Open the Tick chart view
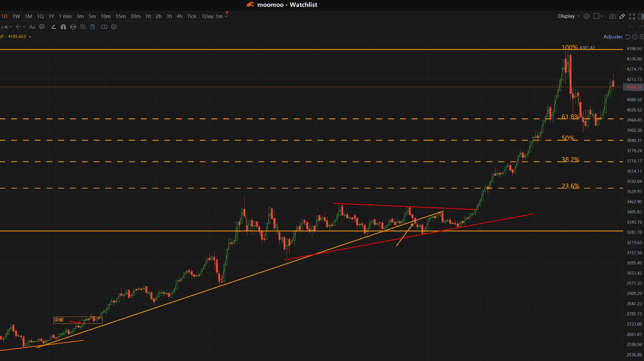 pyautogui.click(x=192, y=16)
